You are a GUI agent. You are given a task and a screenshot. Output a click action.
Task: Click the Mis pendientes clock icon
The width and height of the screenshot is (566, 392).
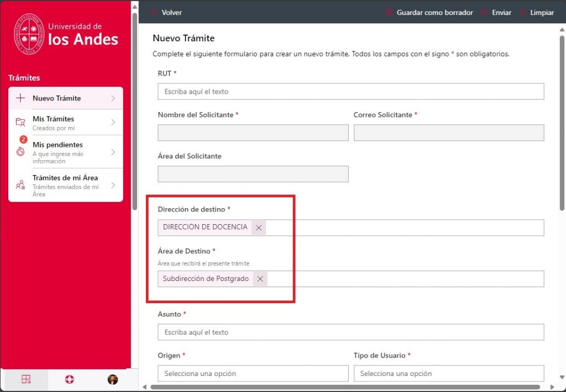[20, 152]
